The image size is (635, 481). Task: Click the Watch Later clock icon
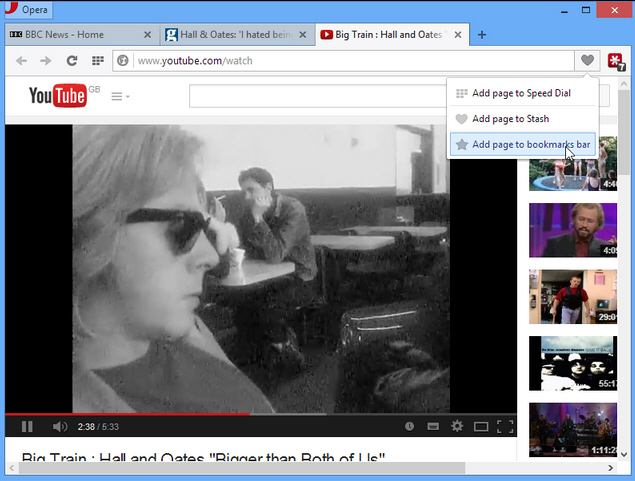(409, 426)
